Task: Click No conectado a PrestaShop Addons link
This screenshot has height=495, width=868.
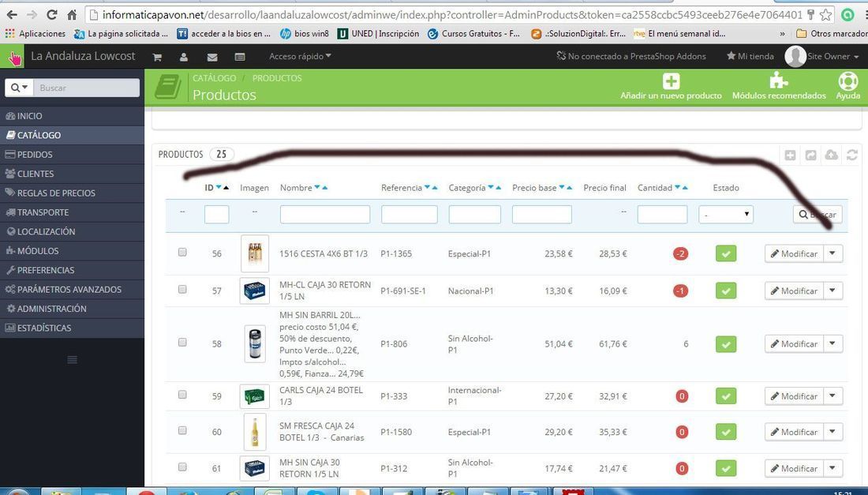Action: pos(631,57)
